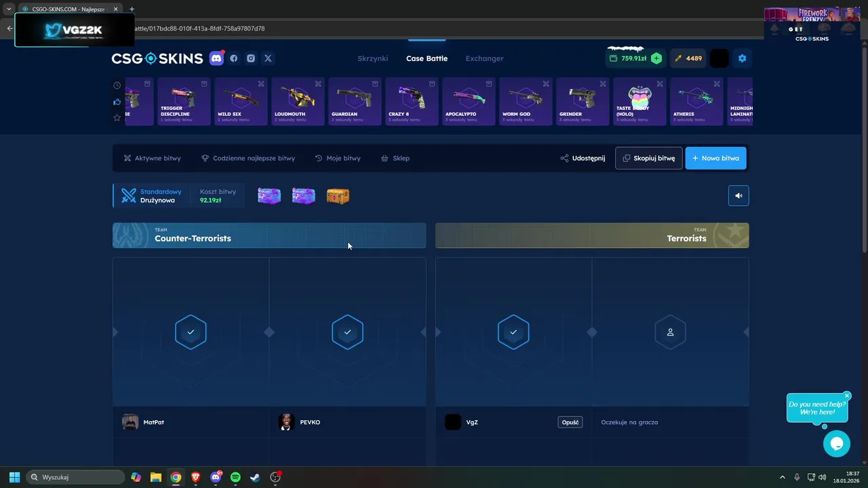Select the Taste Buddy (Holo) drop card
The image size is (868, 488).
tap(639, 102)
